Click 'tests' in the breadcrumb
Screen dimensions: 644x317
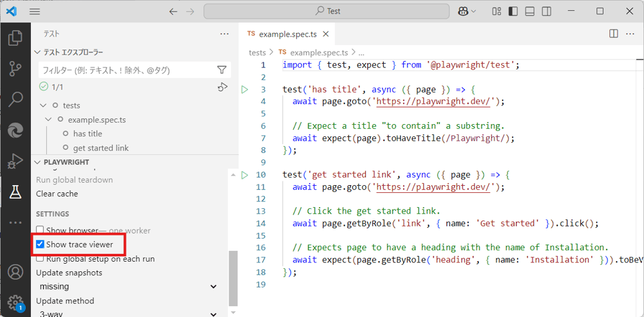[258, 53]
